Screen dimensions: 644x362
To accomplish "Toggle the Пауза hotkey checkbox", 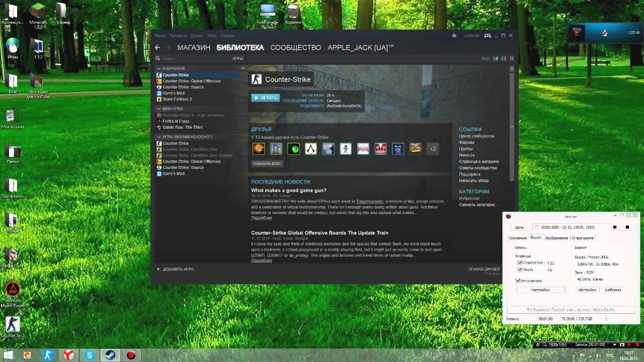I will (520, 270).
